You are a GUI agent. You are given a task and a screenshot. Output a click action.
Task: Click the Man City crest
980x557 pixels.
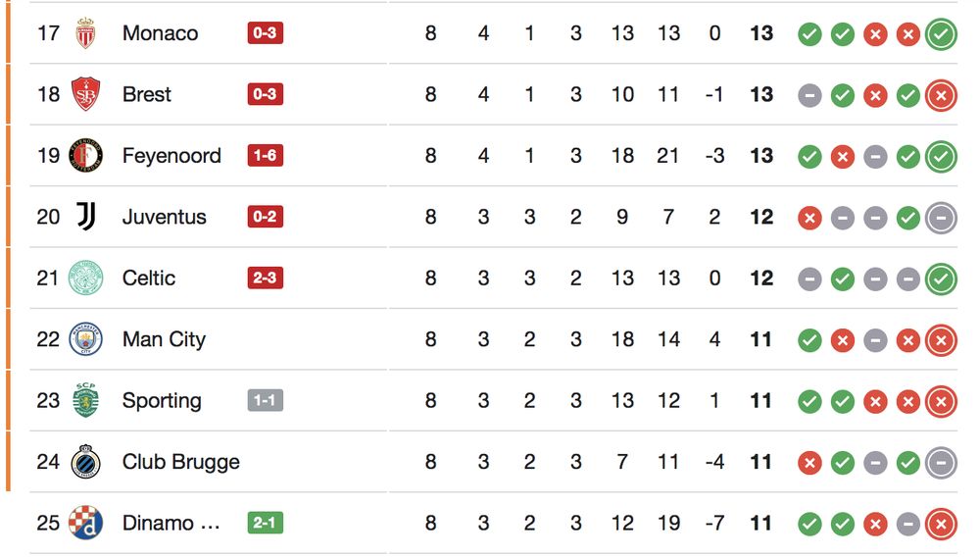pyautogui.click(x=86, y=339)
